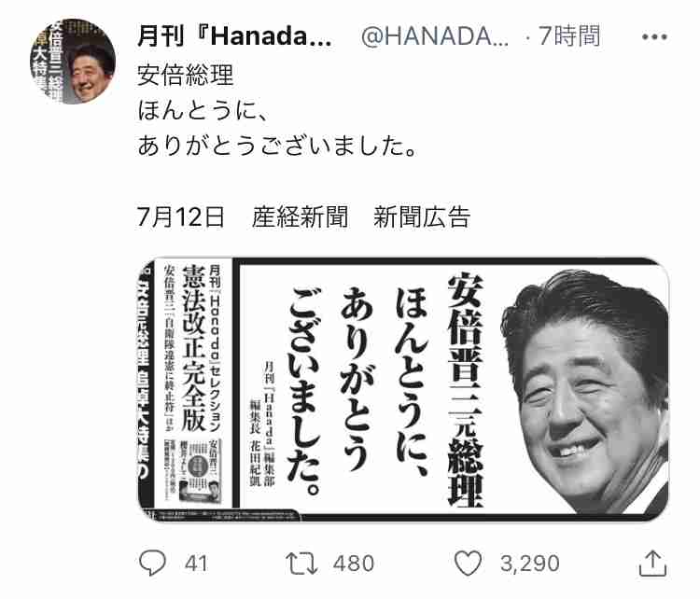Tap the share upload icon
The width and height of the screenshot is (700, 599).
[652, 563]
